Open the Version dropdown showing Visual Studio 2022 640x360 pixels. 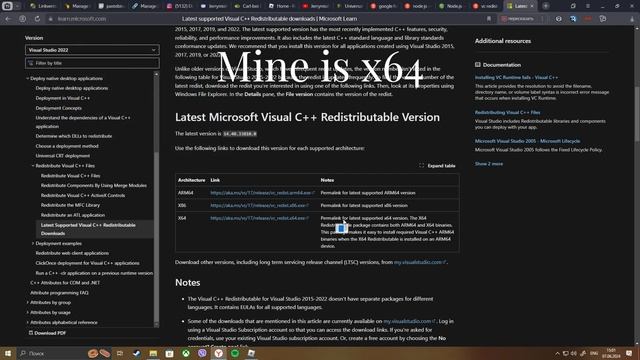[92, 50]
